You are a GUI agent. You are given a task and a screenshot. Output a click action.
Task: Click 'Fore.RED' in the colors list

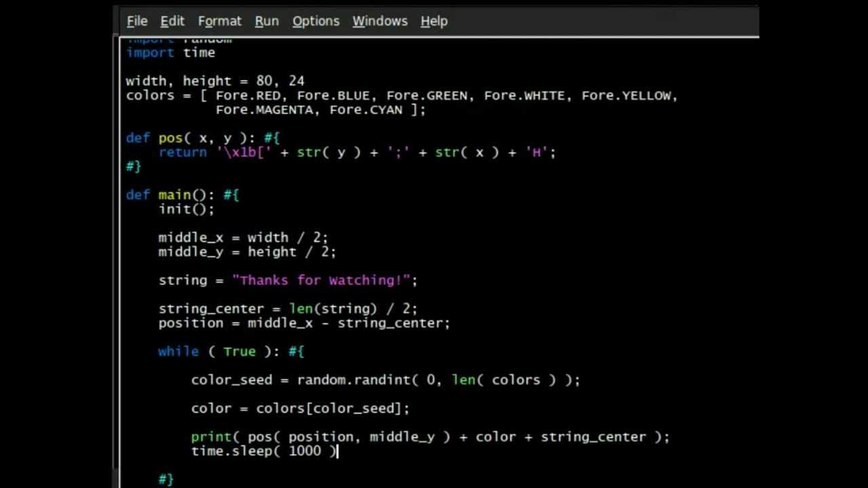click(248, 96)
